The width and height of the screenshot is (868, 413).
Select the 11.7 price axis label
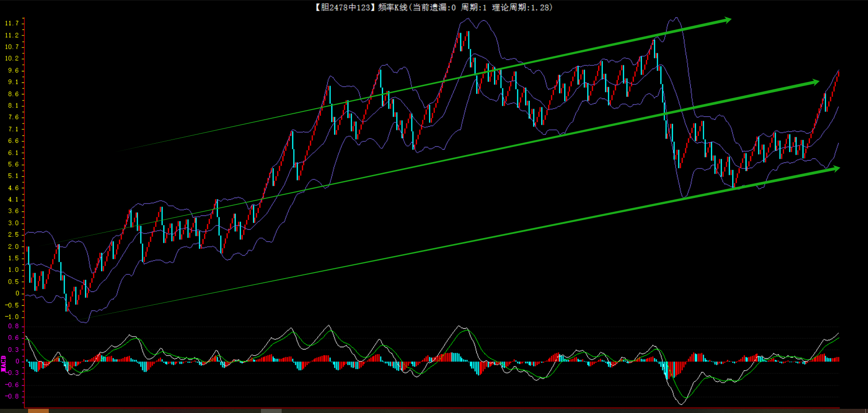pos(12,23)
